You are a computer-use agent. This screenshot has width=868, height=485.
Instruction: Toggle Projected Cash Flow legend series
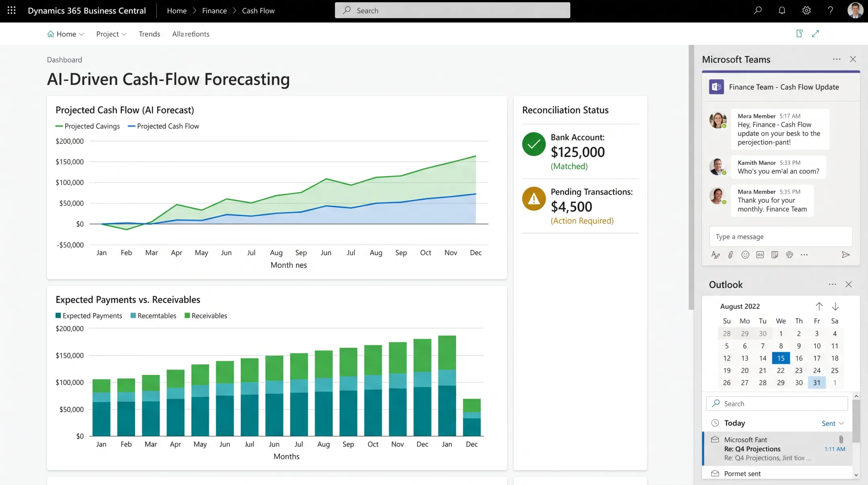(x=163, y=126)
